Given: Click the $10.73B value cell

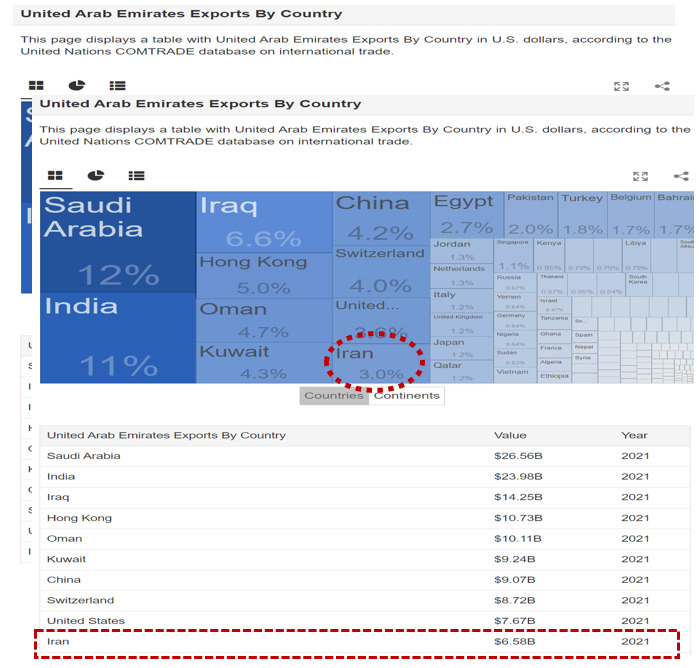Looking at the screenshot, I should click(x=518, y=518).
